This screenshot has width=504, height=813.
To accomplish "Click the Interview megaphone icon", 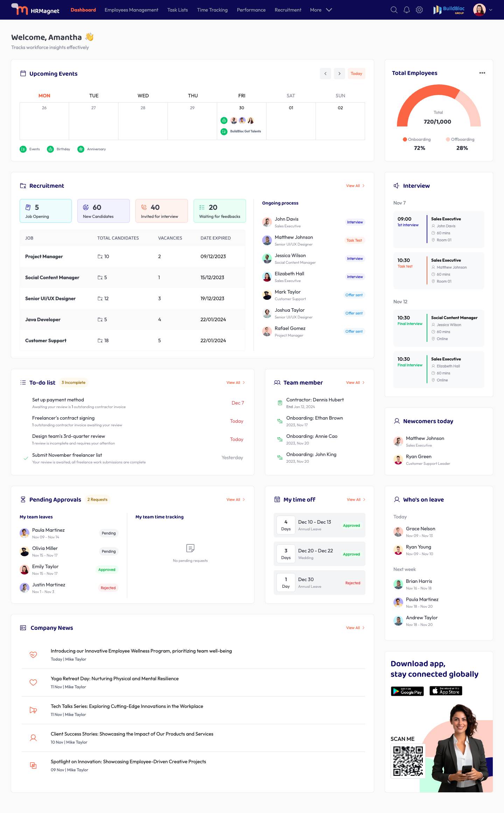I will pos(396,186).
